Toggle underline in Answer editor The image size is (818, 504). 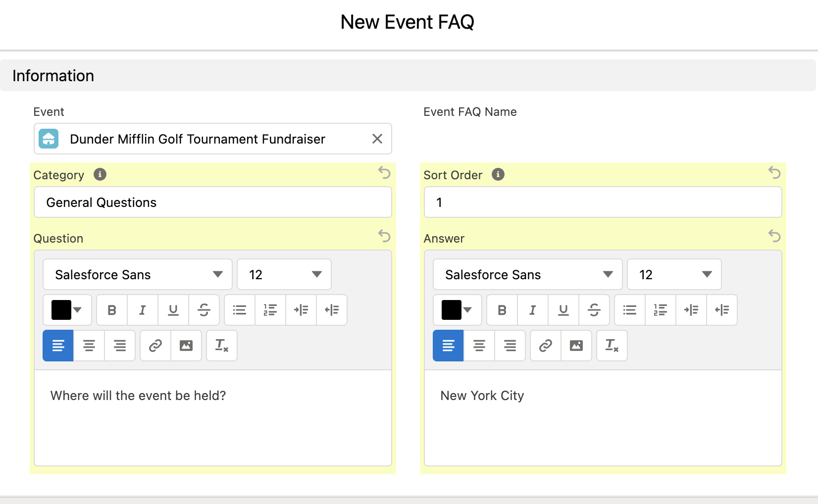pos(563,310)
